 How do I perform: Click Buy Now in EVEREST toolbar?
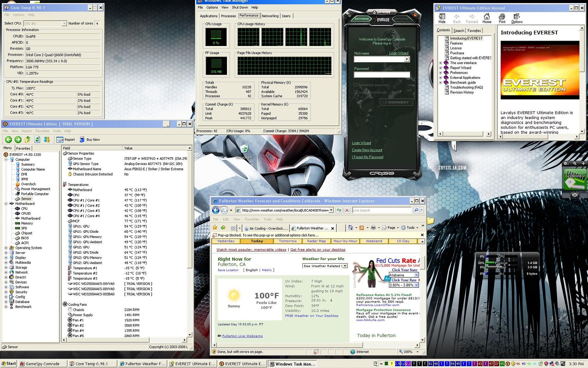tap(90, 139)
